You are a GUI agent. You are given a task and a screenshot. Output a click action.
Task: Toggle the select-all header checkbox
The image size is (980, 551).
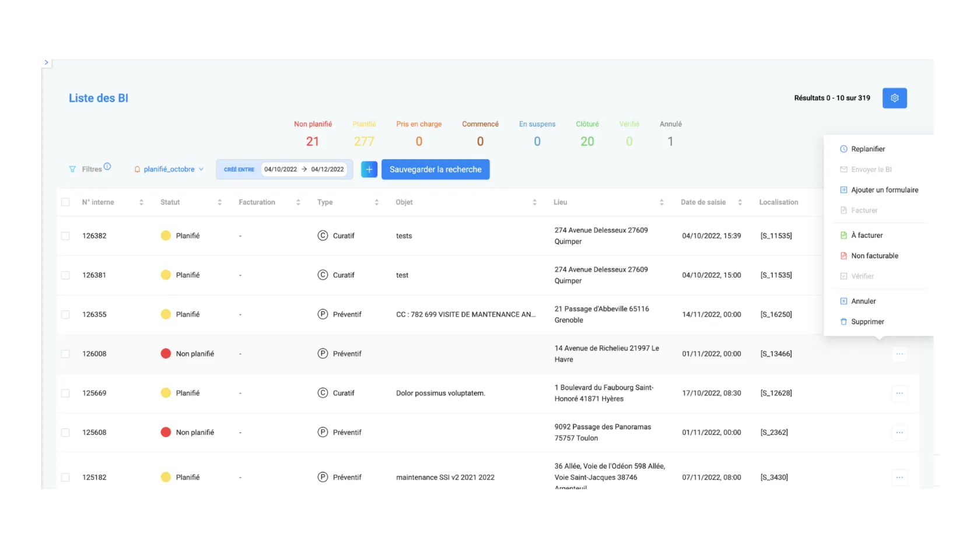pos(65,202)
